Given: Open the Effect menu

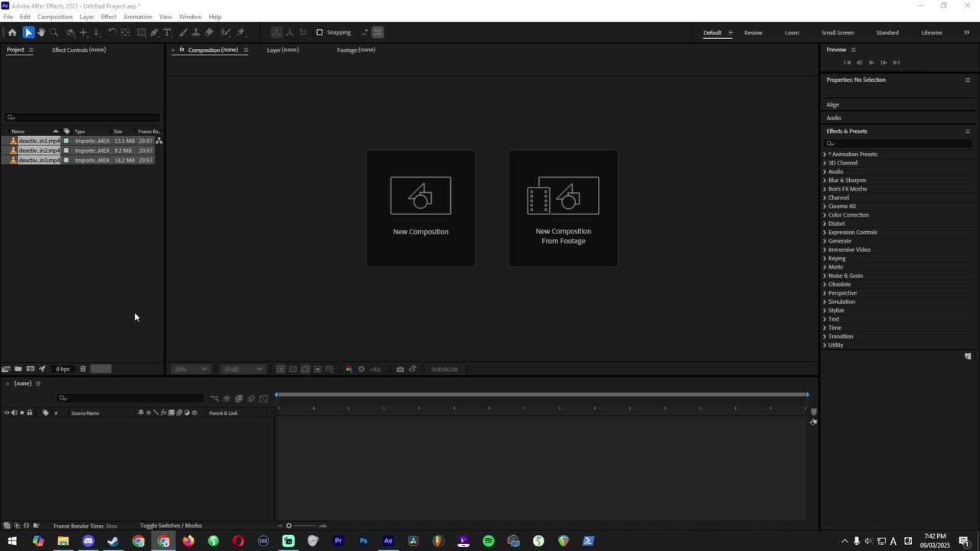Looking at the screenshot, I should click(109, 17).
